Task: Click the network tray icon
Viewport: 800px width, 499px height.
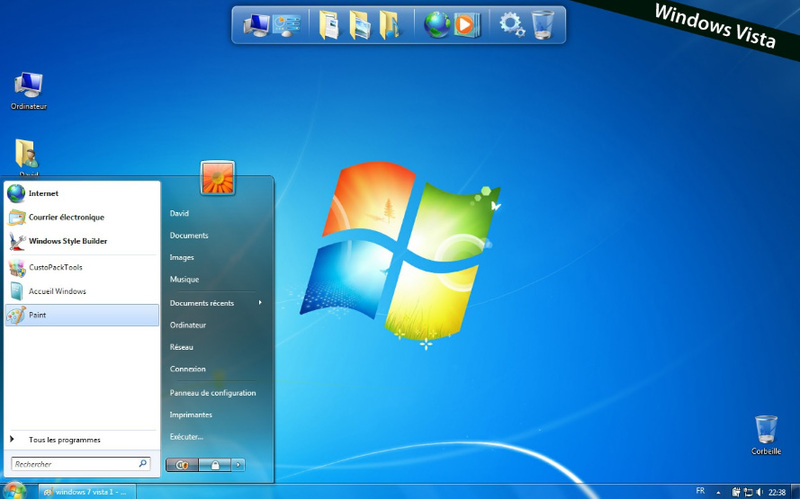Action: pyautogui.click(x=748, y=492)
